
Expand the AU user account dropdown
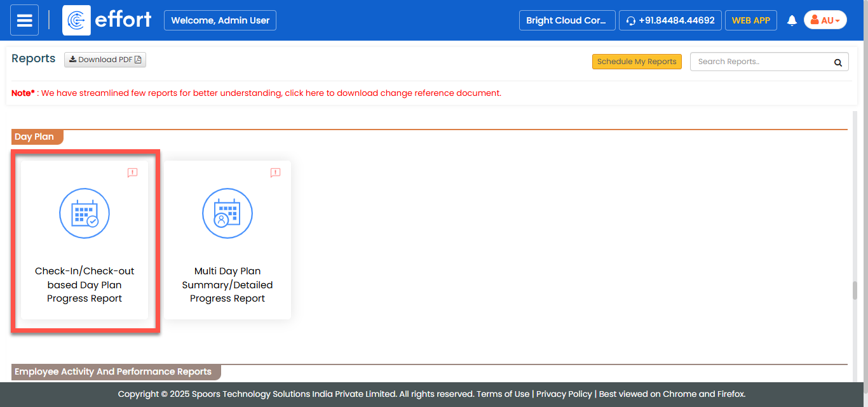click(825, 20)
